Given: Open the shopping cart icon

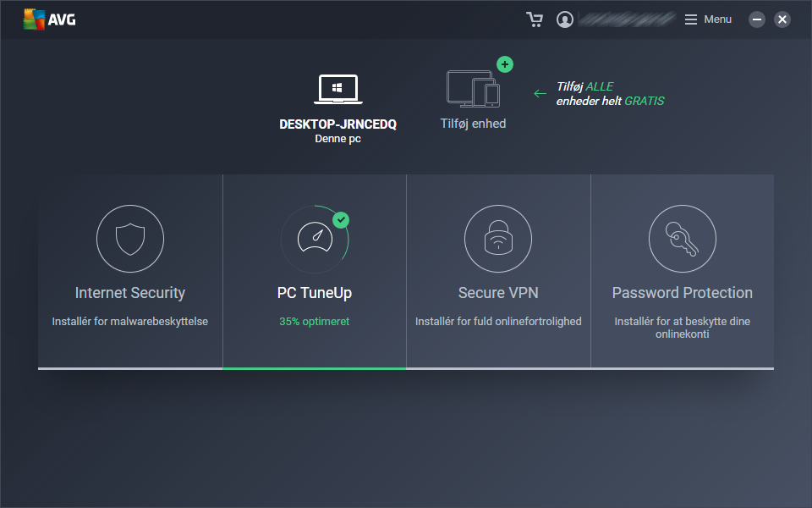Looking at the screenshot, I should click(535, 19).
